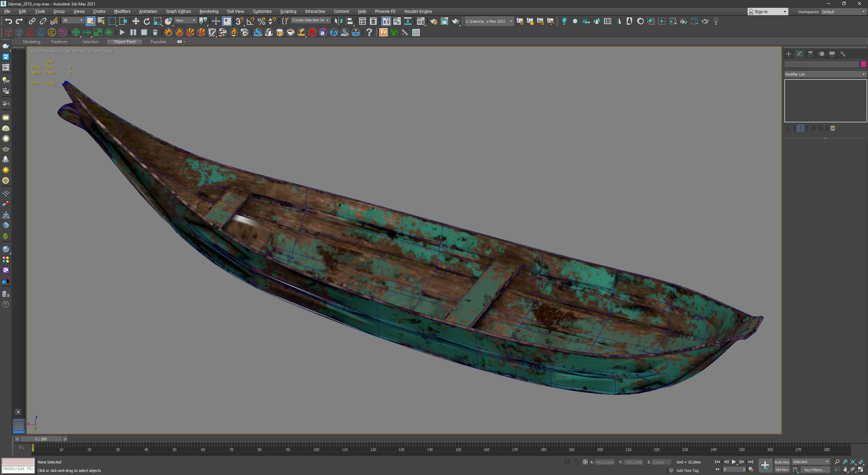Click the Mirror tool icon
This screenshot has height=475, width=868.
338,21
